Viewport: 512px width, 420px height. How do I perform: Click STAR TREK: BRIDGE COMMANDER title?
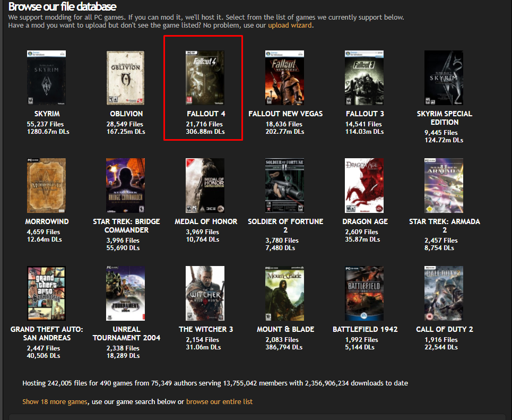tap(126, 226)
